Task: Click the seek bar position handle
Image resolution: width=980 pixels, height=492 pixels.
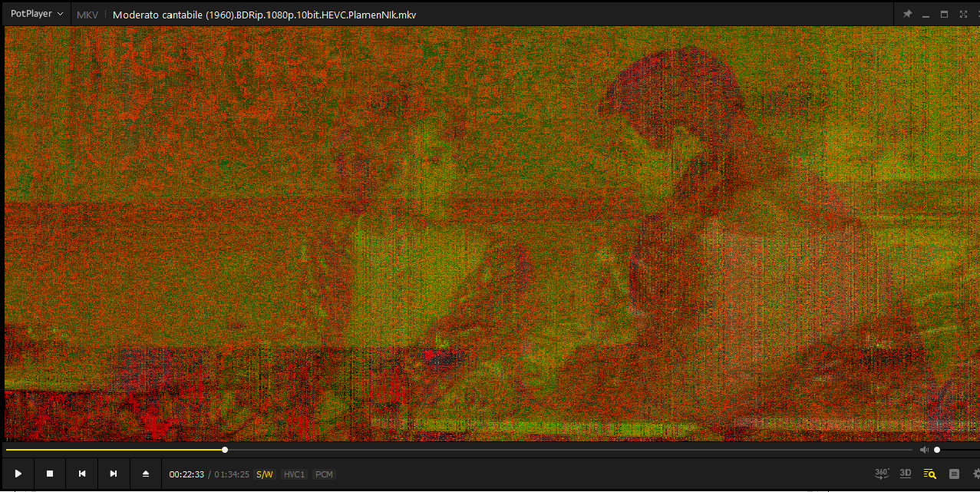Action: 225,450
